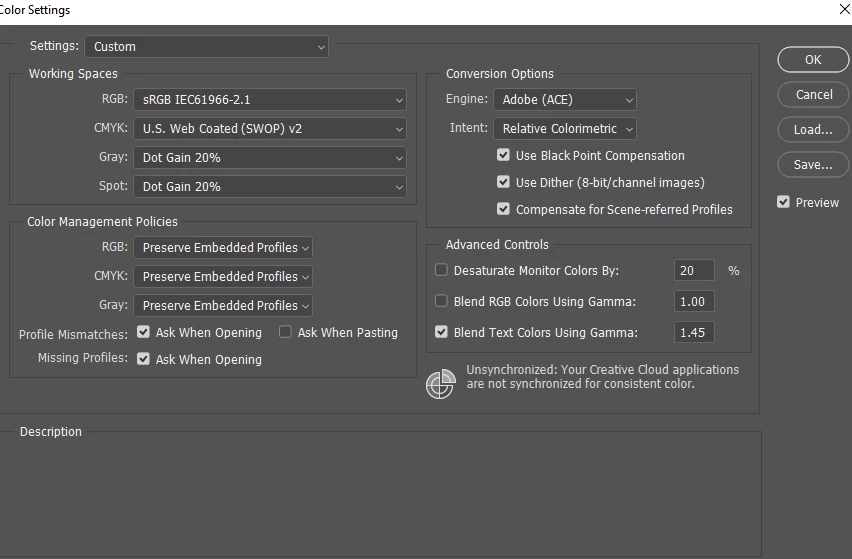Open the Settings Custom dropdown
This screenshot has width=852, height=559.
click(206, 47)
